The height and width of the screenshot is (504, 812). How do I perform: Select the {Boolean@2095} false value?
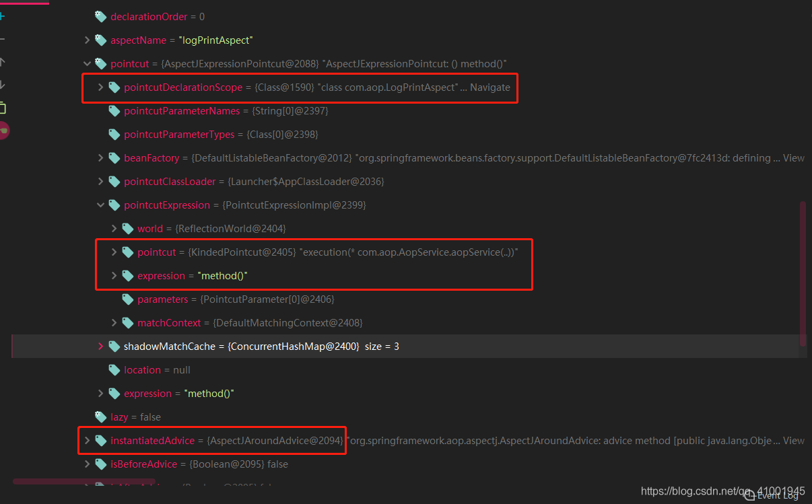tap(239, 464)
